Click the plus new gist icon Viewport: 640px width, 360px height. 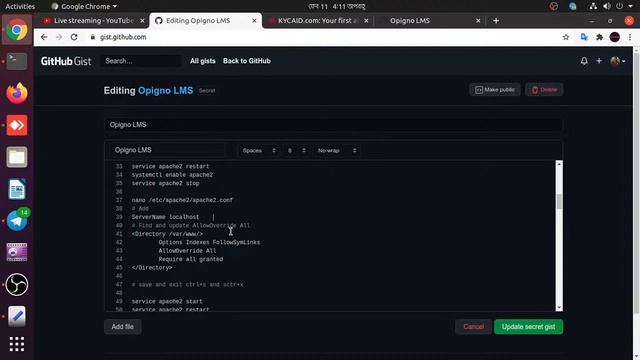click(599, 61)
